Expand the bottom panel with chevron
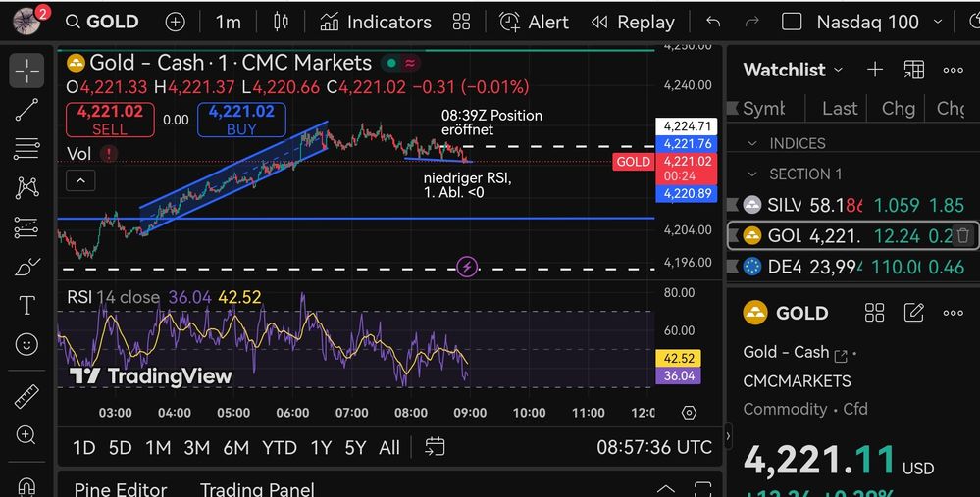Screen dimensions: 980x497 pos(666,489)
